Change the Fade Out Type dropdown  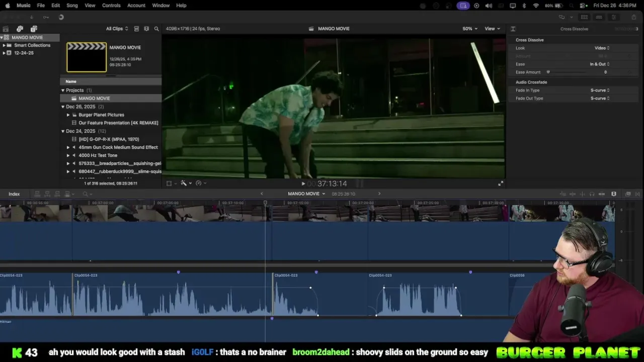pyautogui.click(x=600, y=99)
